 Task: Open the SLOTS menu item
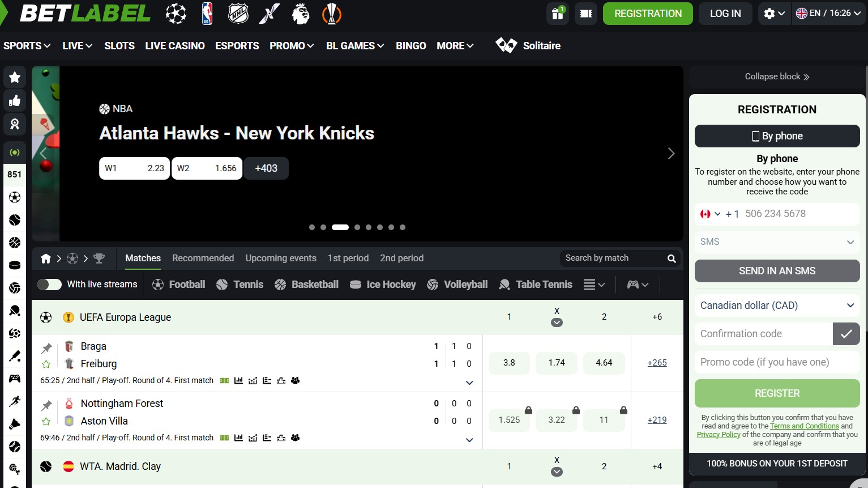coord(119,46)
